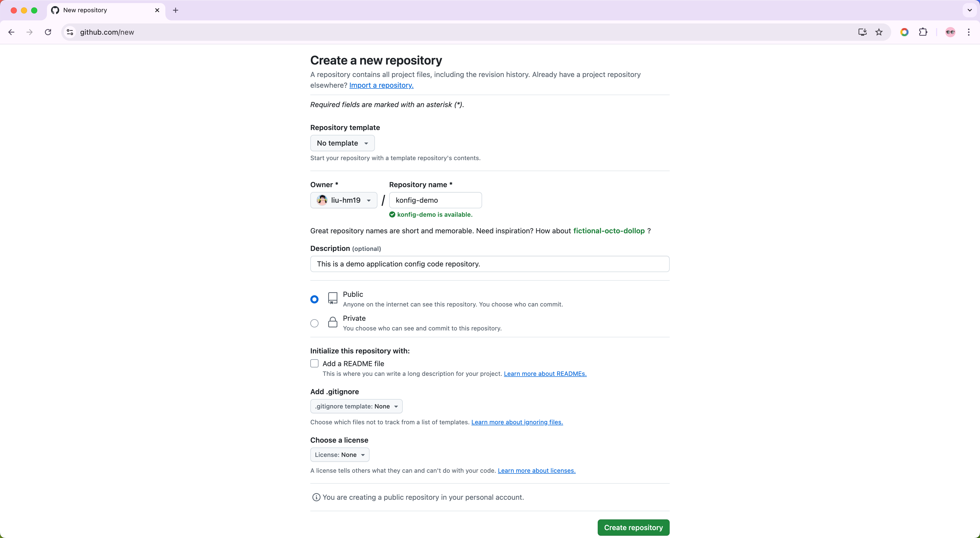Follow the Import a repository link
This screenshot has height=538, width=980.
(x=381, y=85)
